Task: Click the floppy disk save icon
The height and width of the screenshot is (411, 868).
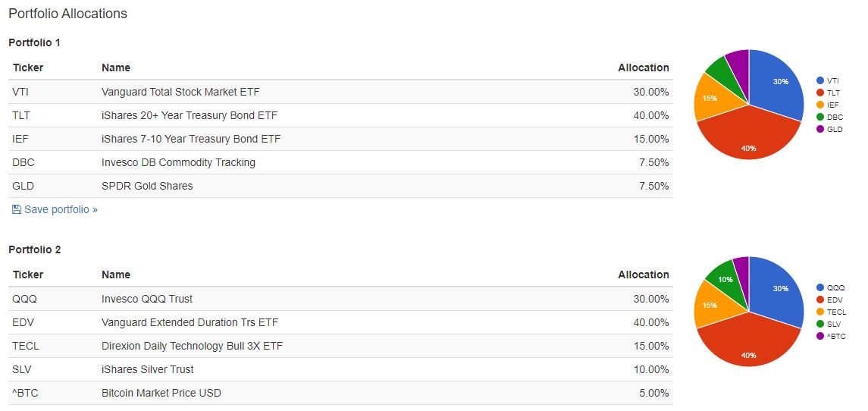Action: click(x=17, y=209)
